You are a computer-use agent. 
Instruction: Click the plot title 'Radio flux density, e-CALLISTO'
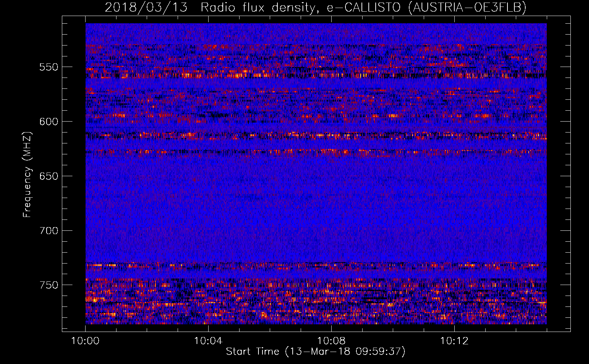coord(300,8)
